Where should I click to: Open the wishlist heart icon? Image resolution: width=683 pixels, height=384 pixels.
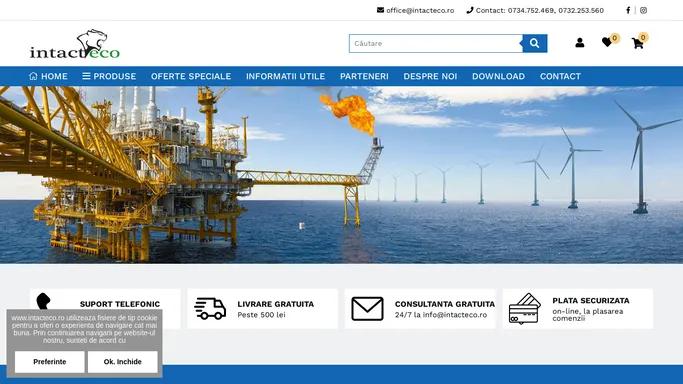(x=607, y=42)
